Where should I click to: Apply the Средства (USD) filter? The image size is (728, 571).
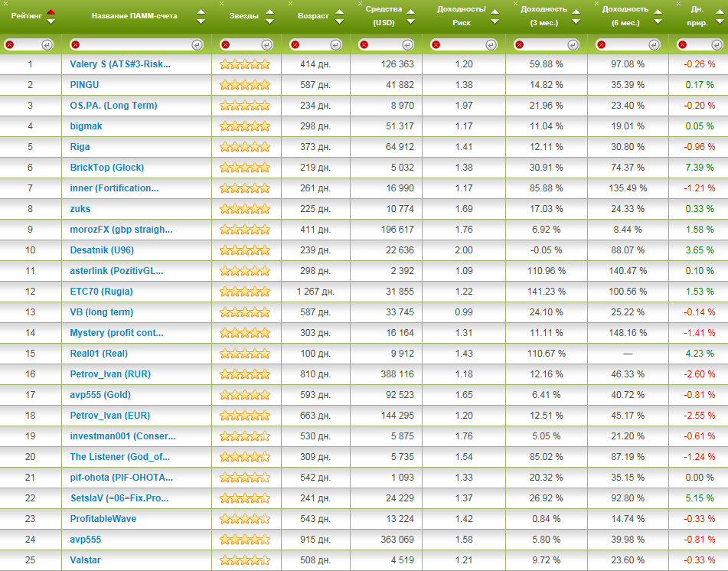point(407,44)
